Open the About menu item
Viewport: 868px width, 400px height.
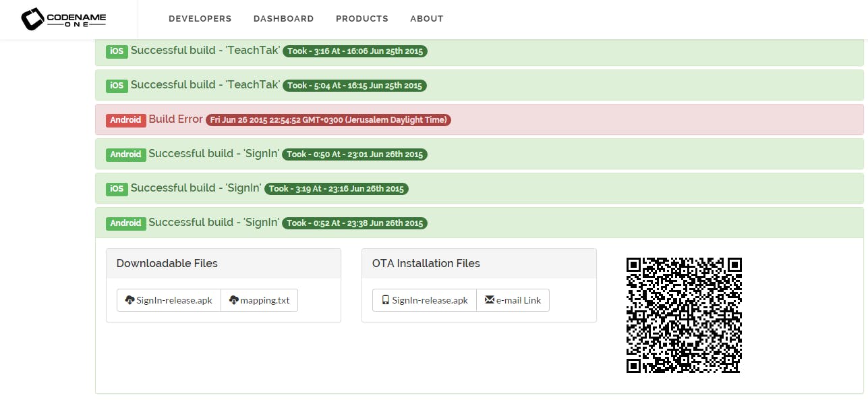[x=427, y=19]
